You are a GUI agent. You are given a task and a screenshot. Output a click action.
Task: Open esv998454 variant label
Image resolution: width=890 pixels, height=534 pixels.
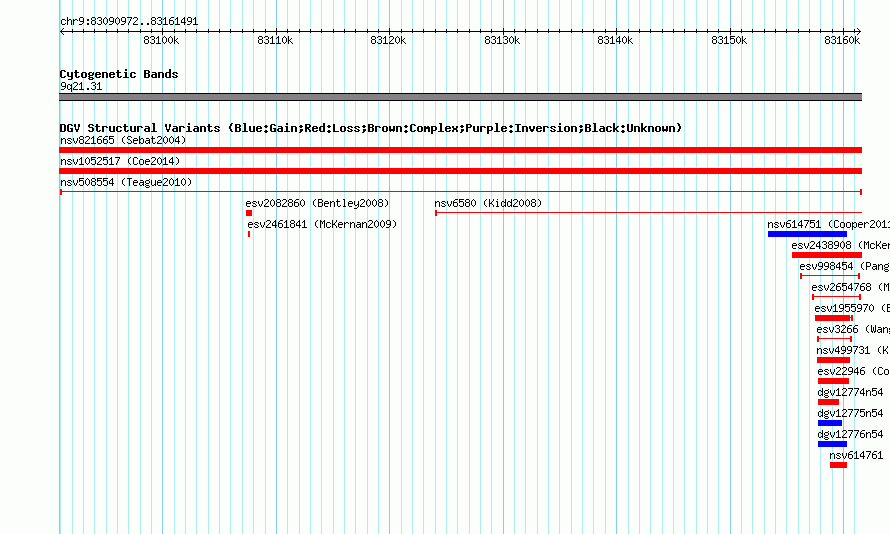click(x=844, y=266)
